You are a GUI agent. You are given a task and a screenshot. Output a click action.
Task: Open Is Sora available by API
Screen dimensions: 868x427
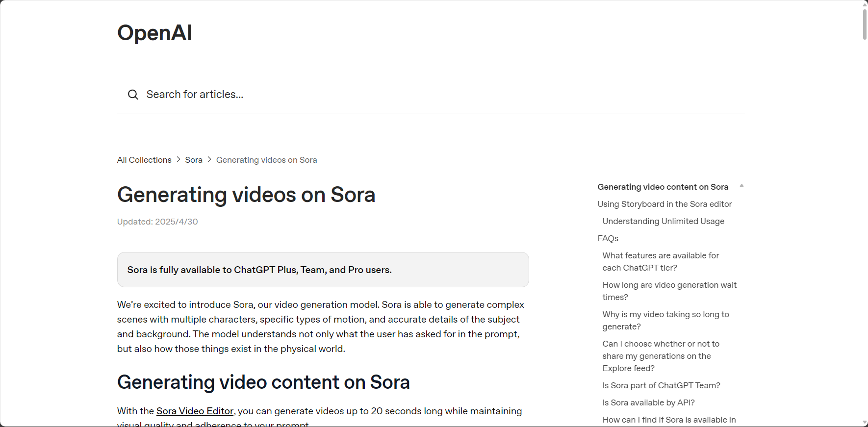648,402
